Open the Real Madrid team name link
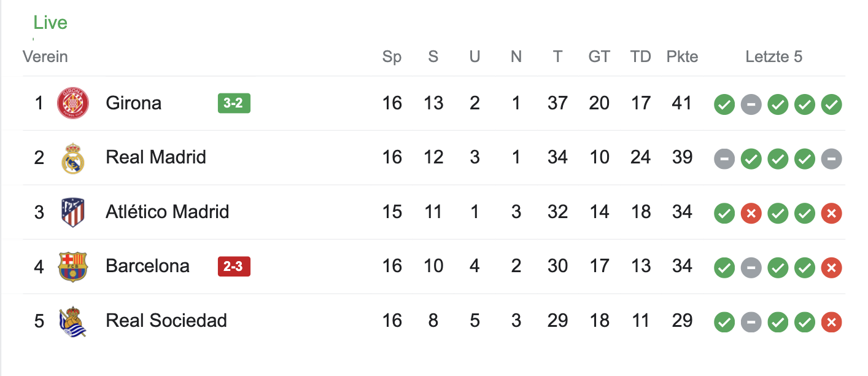Screen dimensions: 868x376 (x=156, y=157)
